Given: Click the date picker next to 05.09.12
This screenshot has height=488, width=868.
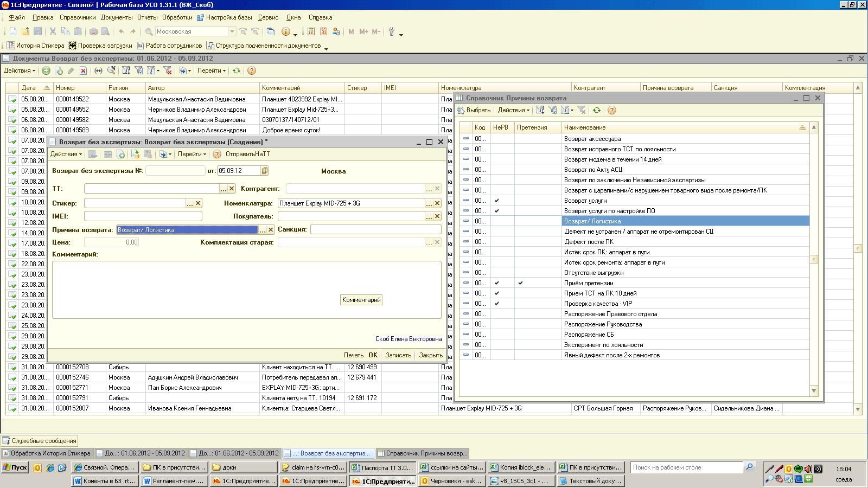Looking at the screenshot, I should click(265, 171).
